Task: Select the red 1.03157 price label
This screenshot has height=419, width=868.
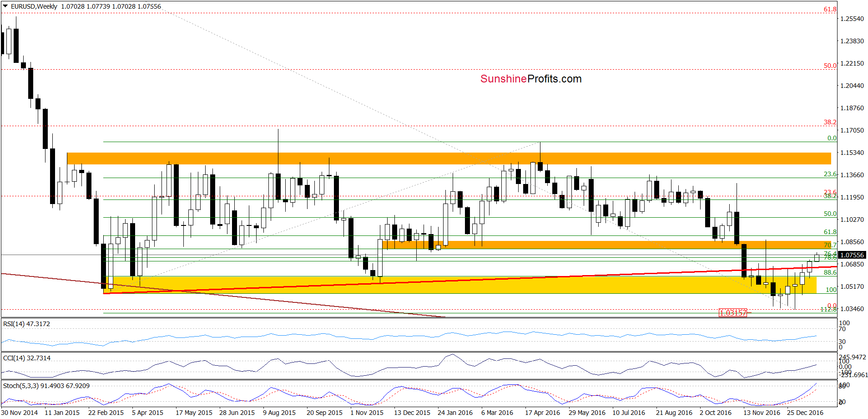Action: pyautogui.click(x=733, y=313)
